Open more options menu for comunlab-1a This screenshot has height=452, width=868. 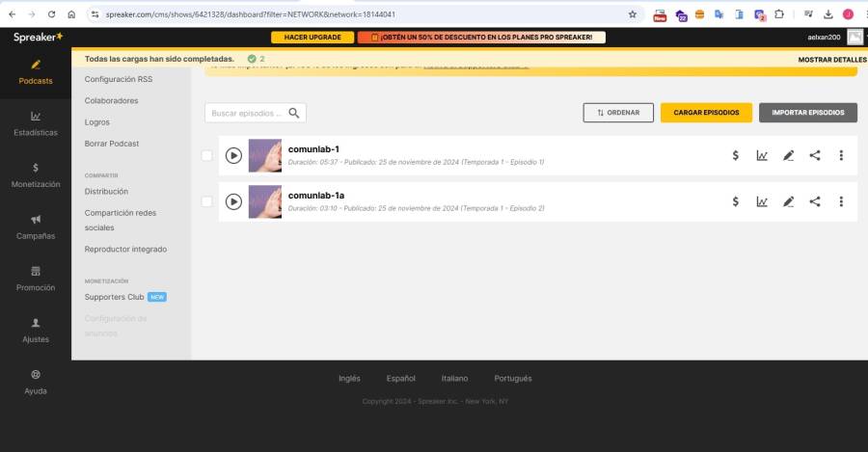tap(841, 202)
